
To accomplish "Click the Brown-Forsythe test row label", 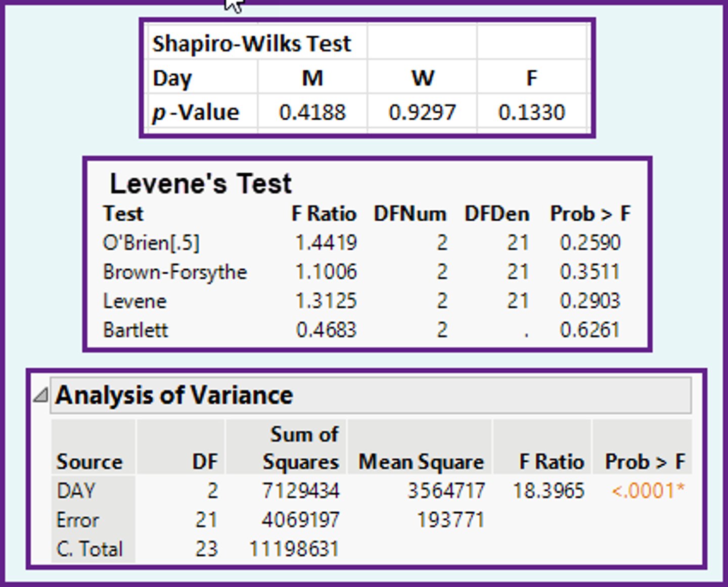I will [175, 272].
